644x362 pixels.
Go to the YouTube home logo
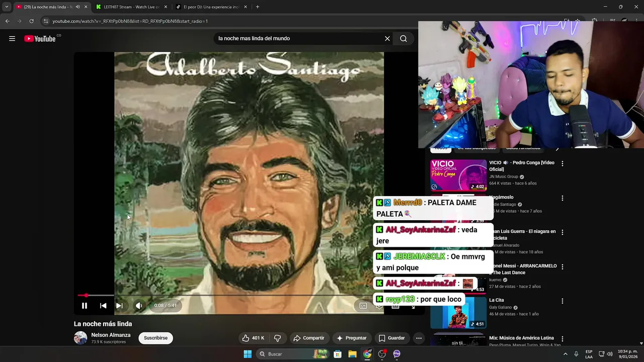pos(40,39)
